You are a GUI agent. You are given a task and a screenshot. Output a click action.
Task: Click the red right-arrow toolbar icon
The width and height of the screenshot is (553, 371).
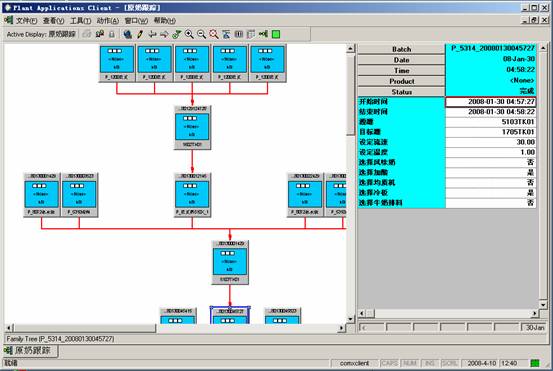(164, 34)
